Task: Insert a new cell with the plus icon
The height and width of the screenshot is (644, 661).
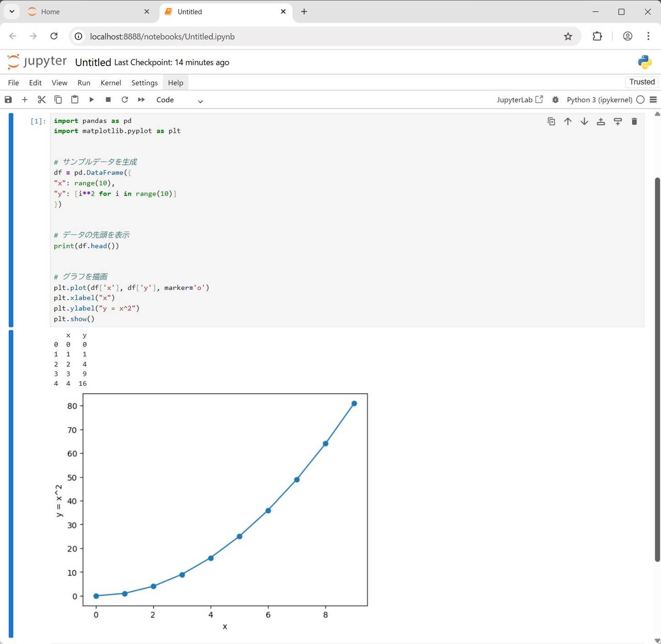Action: (25, 100)
